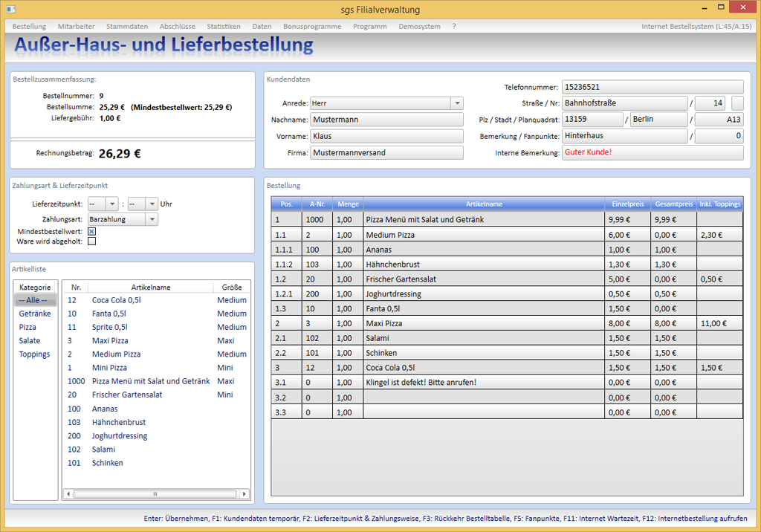Viewport: 761px width, 532px height.
Task: Click the Nachname field containing Mustermann
Action: 386,120
